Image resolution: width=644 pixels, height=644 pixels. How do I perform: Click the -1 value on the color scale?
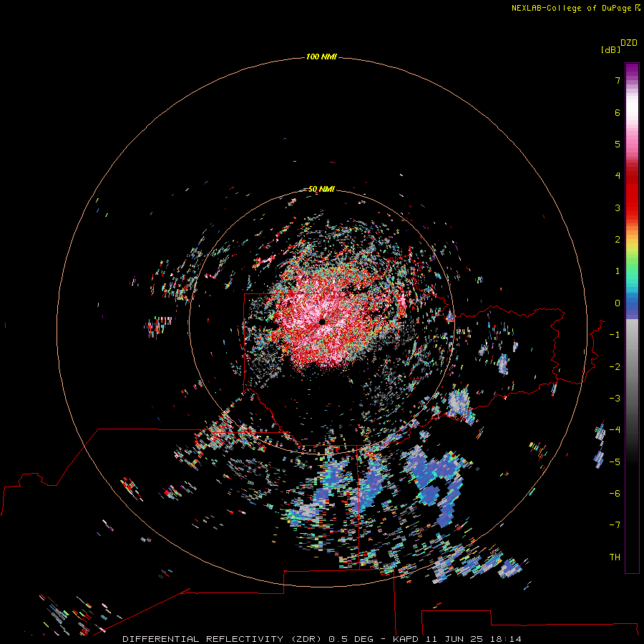coord(615,335)
